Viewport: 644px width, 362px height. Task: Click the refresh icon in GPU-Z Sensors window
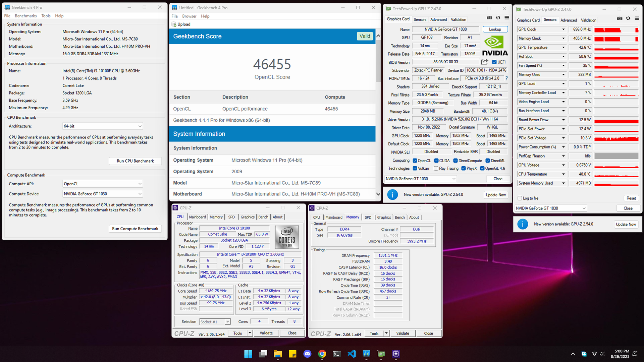pos(628,18)
